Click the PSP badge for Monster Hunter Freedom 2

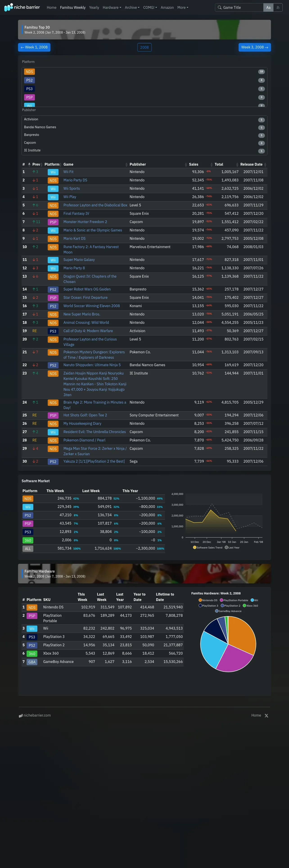53,222
